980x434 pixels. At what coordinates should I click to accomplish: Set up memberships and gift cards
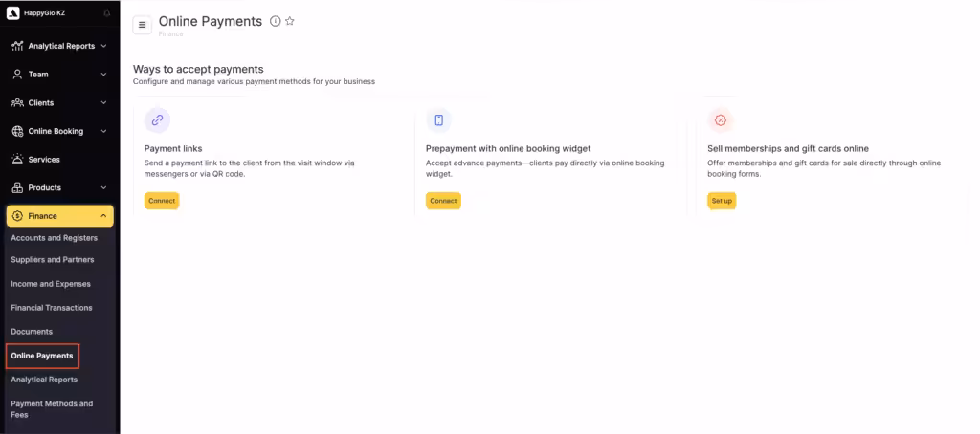point(722,201)
